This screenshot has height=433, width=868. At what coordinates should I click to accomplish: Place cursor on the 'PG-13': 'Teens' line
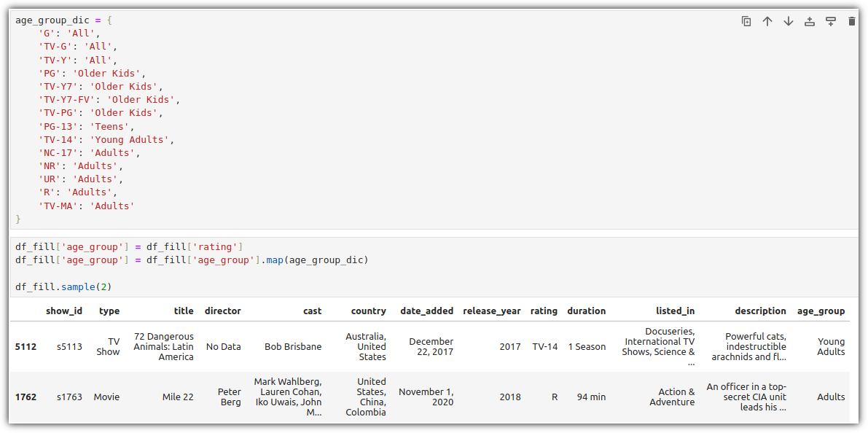coord(86,126)
